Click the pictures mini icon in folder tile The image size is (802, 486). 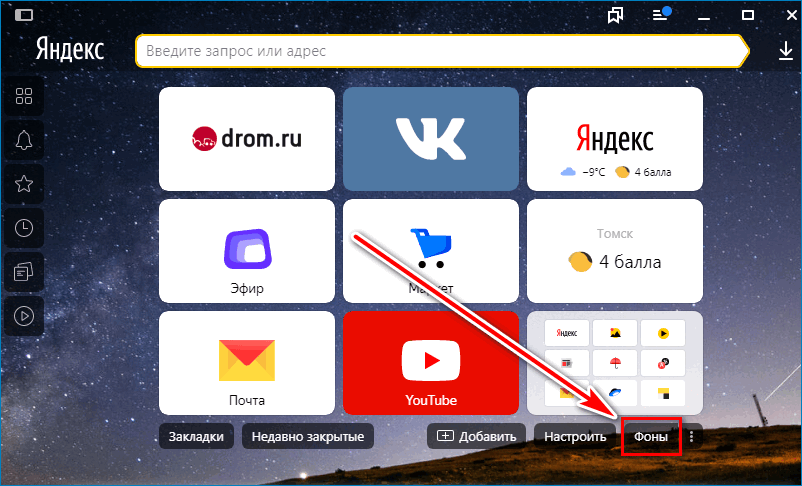(615, 333)
